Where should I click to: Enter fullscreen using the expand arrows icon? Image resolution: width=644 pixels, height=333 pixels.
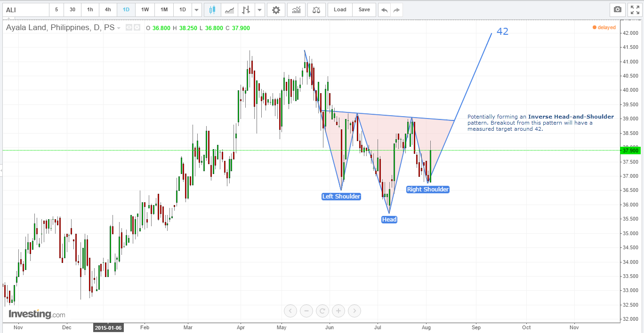pyautogui.click(x=634, y=9)
